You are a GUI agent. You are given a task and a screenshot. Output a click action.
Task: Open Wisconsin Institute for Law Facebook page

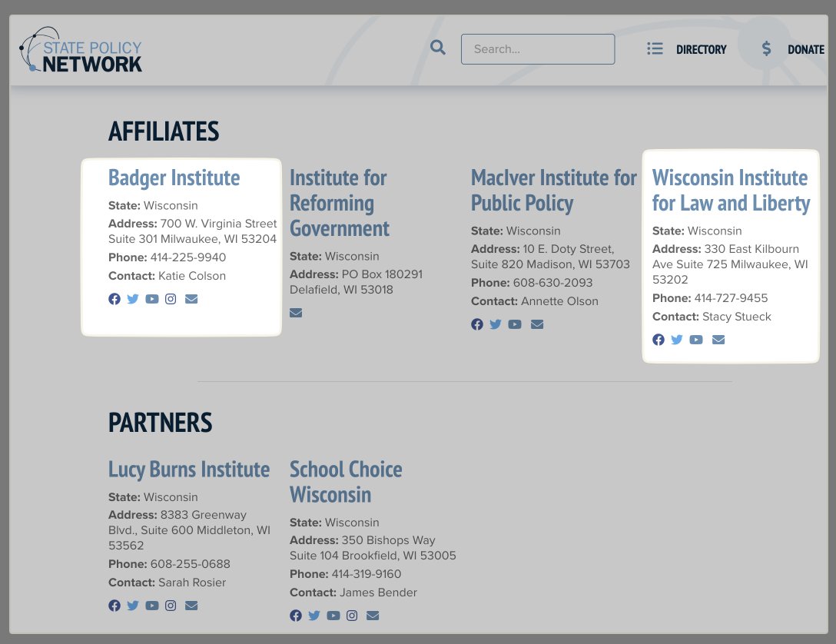[658, 340]
